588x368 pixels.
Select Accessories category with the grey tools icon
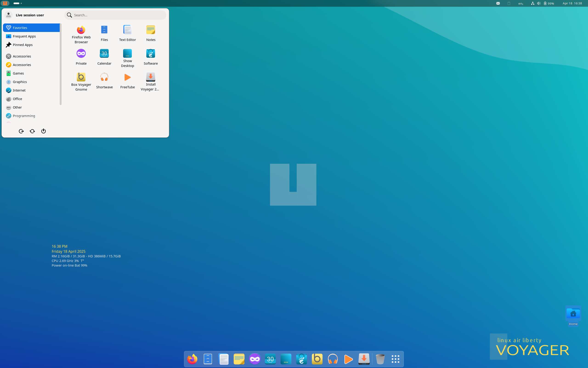pyautogui.click(x=31, y=56)
